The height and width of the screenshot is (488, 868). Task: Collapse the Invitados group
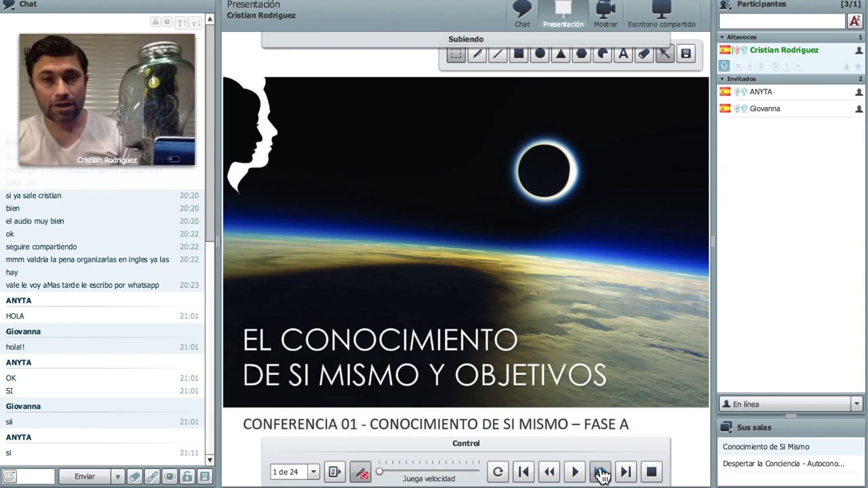[x=722, y=79]
